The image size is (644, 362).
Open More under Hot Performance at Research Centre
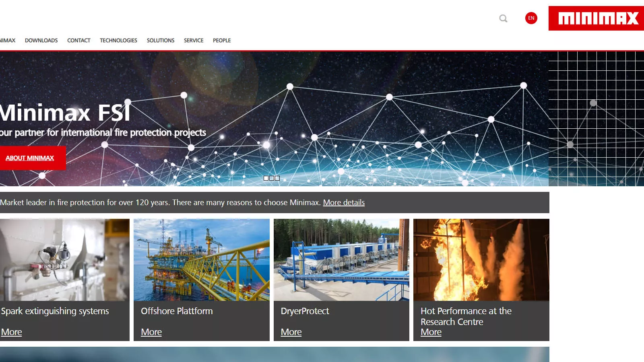pos(431,332)
